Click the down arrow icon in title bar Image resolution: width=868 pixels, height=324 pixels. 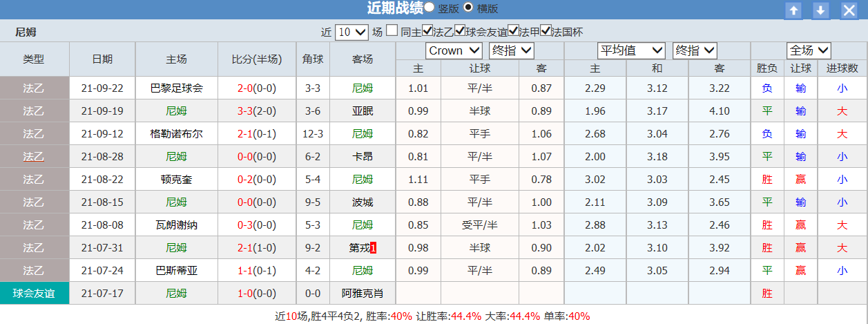pos(820,10)
